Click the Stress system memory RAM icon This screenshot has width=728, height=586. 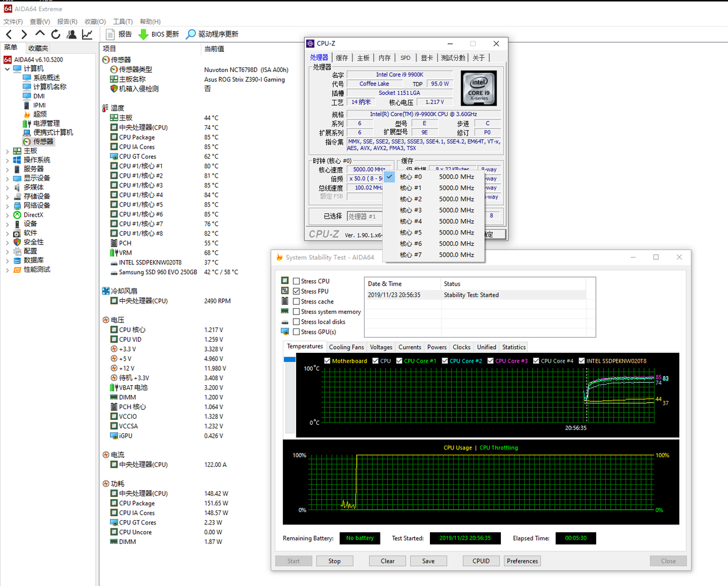point(285,311)
